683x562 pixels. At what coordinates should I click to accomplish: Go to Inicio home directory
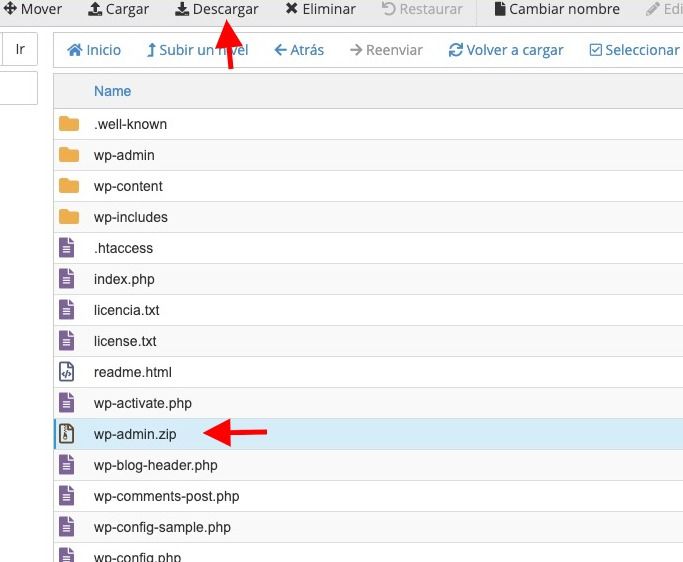pyautogui.click(x=94, y=50)
